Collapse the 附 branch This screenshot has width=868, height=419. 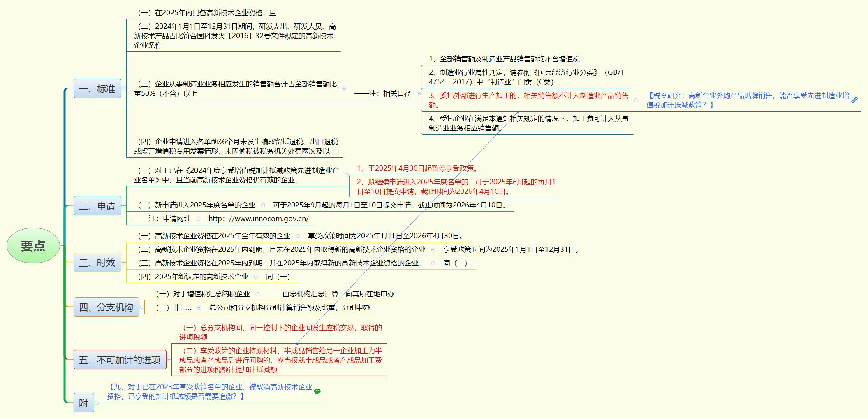[97, 403]
